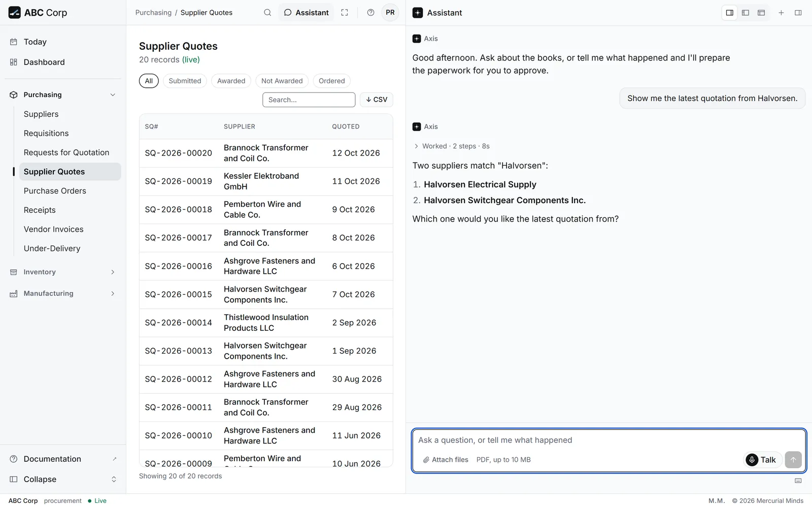Go to Suppliers in the sidebar
The height and width of the screenshot is (508, 812).
tap(70, 114)
